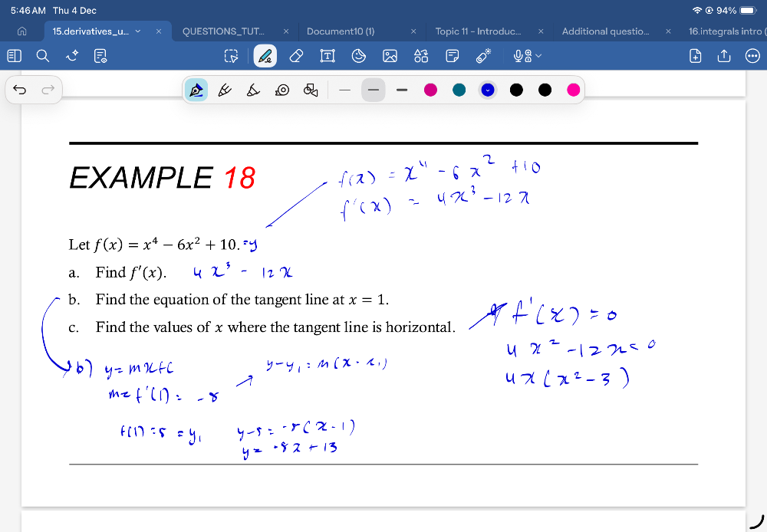Select the fountain pen tool
Image resolution: width=767 pixels, height=532 pixels.
pyautogui.click(x=196, y=90)
